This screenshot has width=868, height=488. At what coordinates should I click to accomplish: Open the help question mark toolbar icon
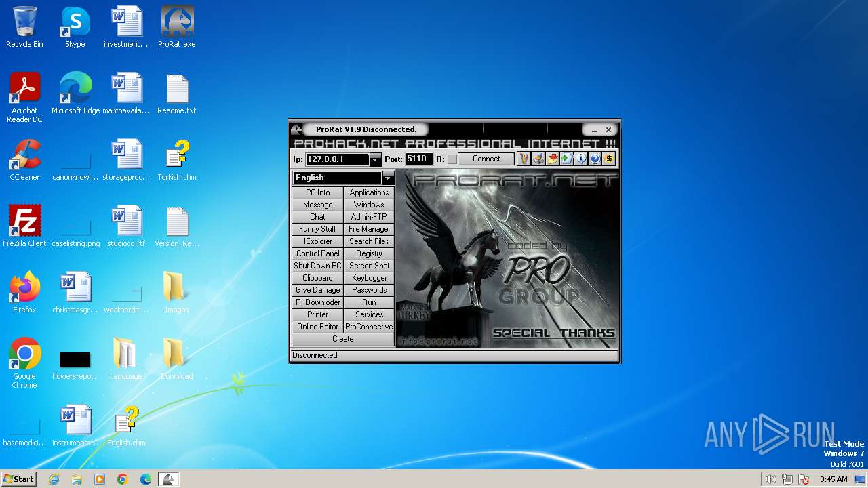(595, 159)
